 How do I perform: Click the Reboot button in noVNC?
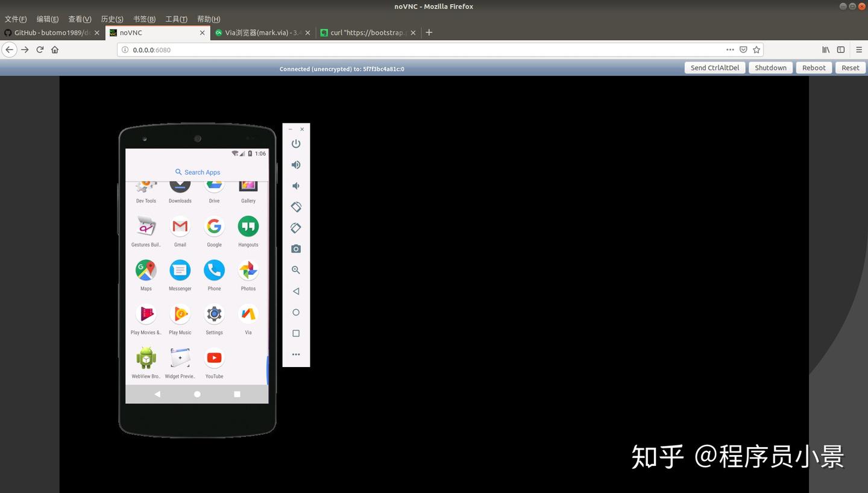tap(813, 68)
